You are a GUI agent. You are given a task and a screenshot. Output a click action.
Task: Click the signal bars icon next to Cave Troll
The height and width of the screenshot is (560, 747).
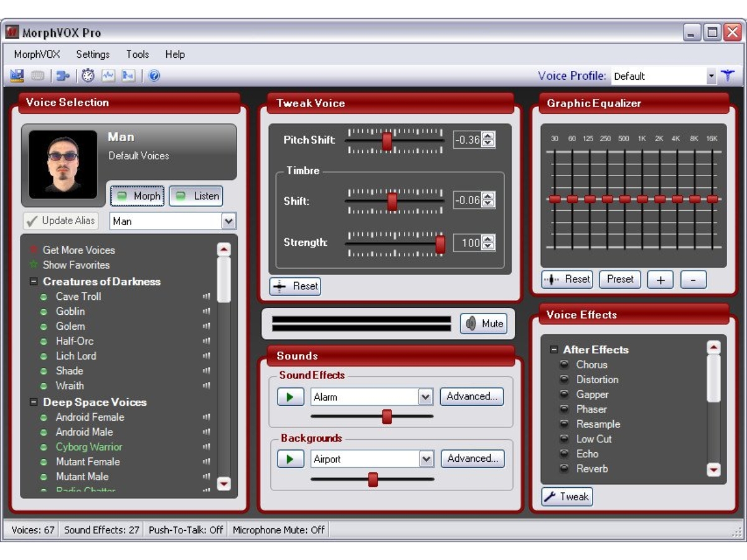pyautogui.click(x=207, y=297)
